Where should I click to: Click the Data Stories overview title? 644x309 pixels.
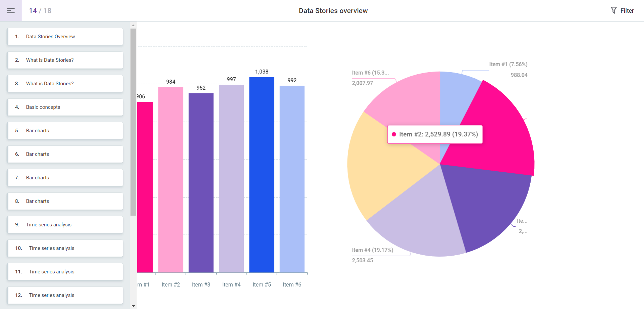pyautogui.click(x=333, y=10)
